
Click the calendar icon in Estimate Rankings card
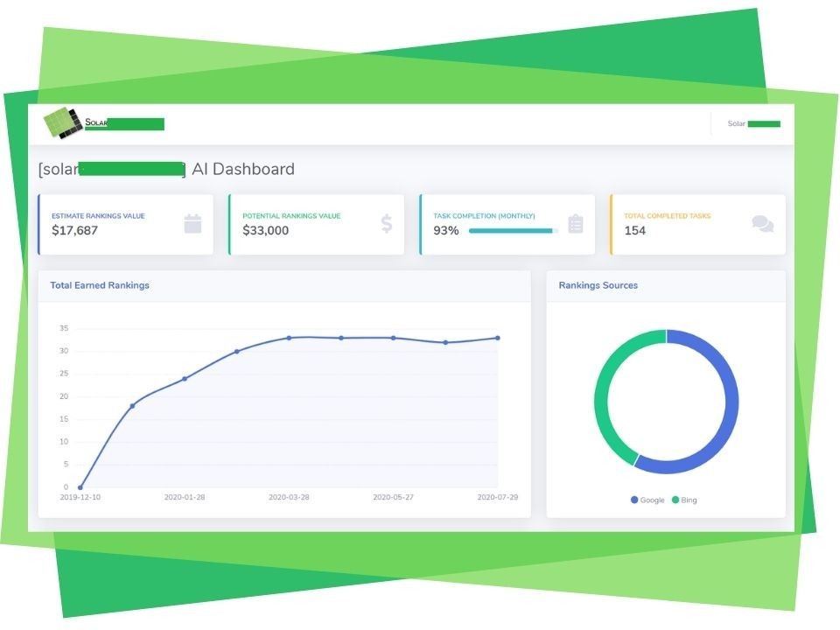pyautogui.click(x=192, y=223)
